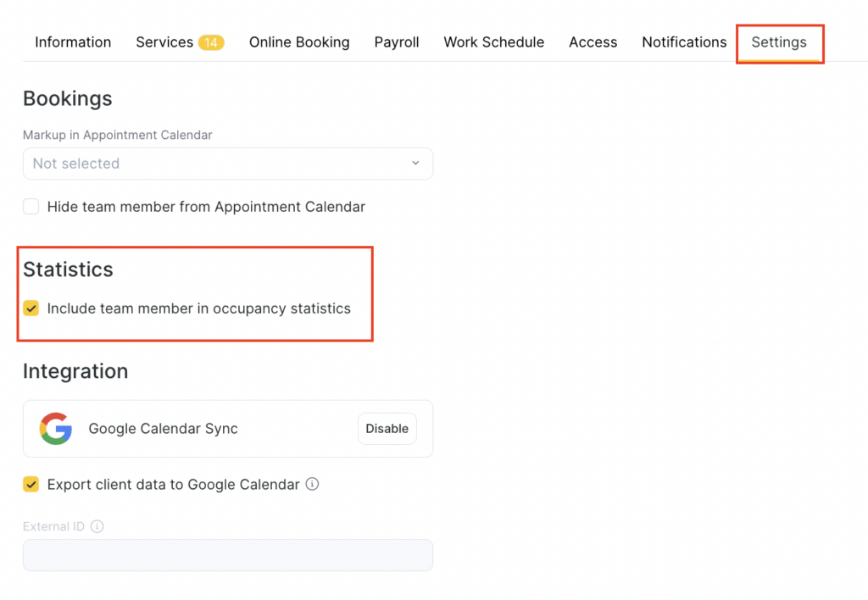The width and height of the screenshot is (868, 600).
Task: Click the Google Calendar Sync label
Action: 163,429
